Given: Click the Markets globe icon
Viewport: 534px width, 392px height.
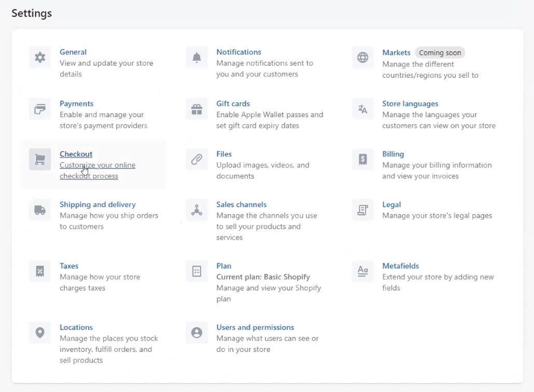Looking at the screenshot, I should pos(363,58).
